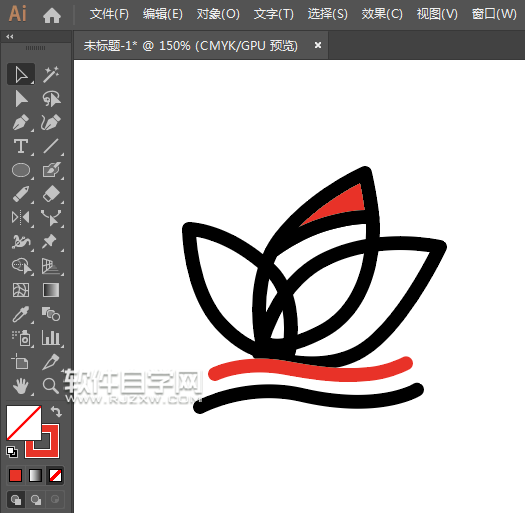Select the Slice tool
The image size is (525, 513).
51,362
